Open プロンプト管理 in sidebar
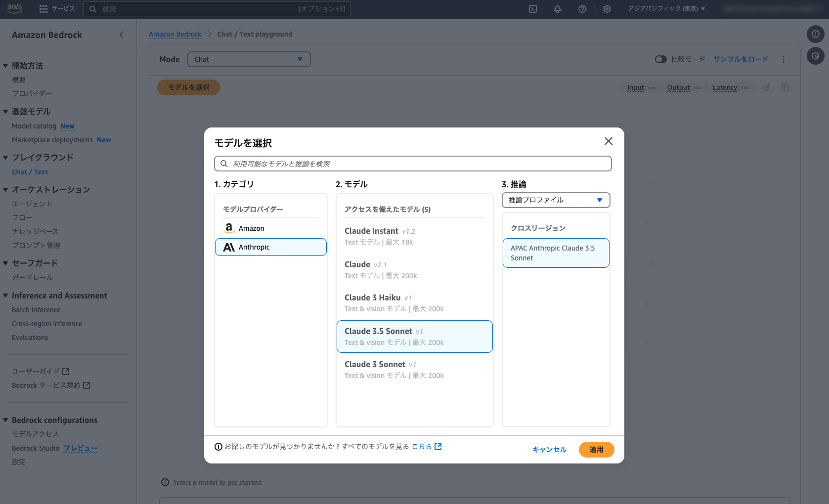Viewport: 829px width, 504px height. pyautogui.click(x=36, y=245)
